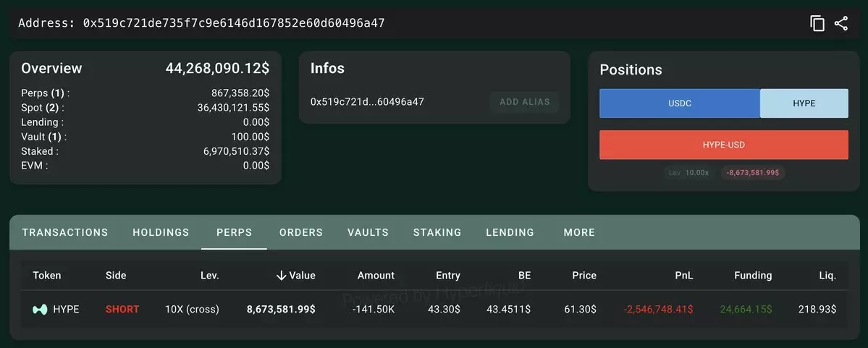Sort by the Value column arrow

[x=281, y=275]
